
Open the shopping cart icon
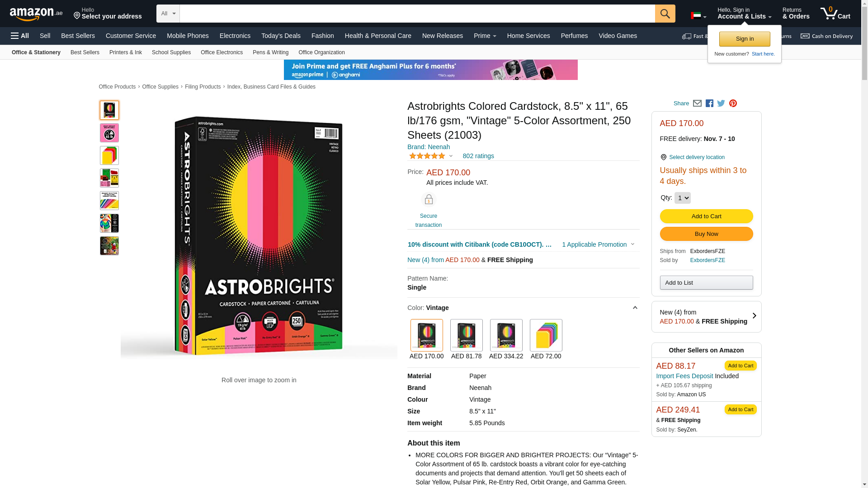(x=835, y=14)
